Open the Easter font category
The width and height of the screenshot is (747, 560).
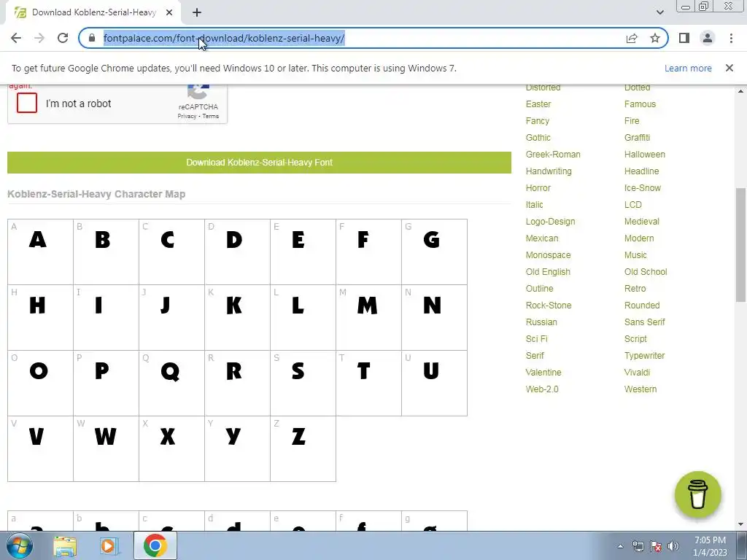pyautogui.click(x=538, y=104)
